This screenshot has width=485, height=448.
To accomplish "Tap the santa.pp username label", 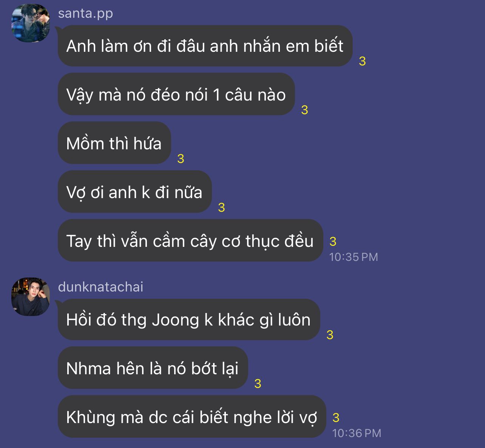I will pyautogui.click(x=85, y=13).
